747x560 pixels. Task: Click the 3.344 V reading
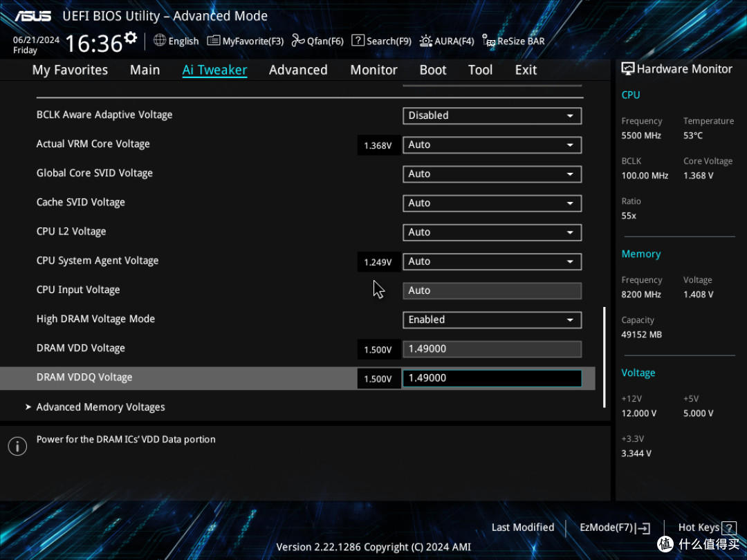coord(636,454)
